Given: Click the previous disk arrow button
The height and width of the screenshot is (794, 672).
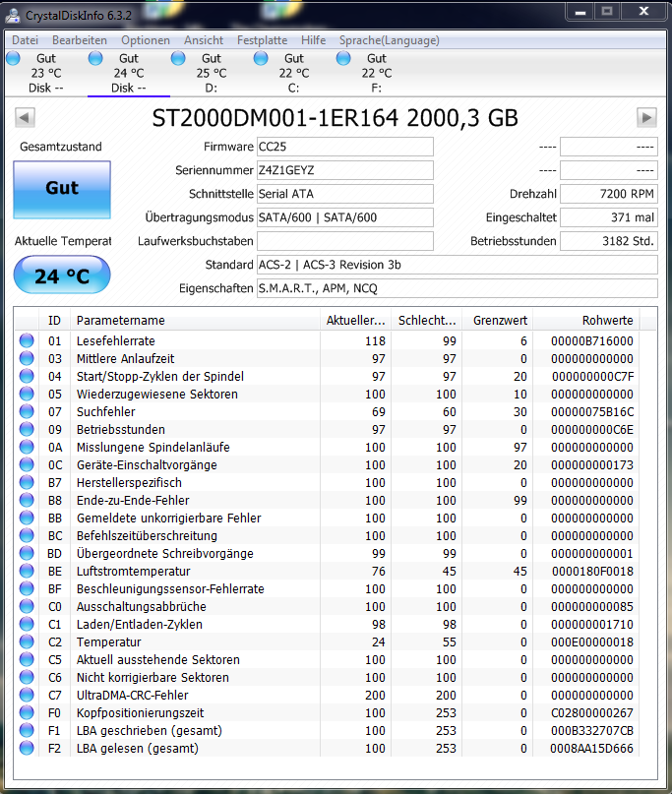Looking at the screenshot, I should click(x=25, y=117).
